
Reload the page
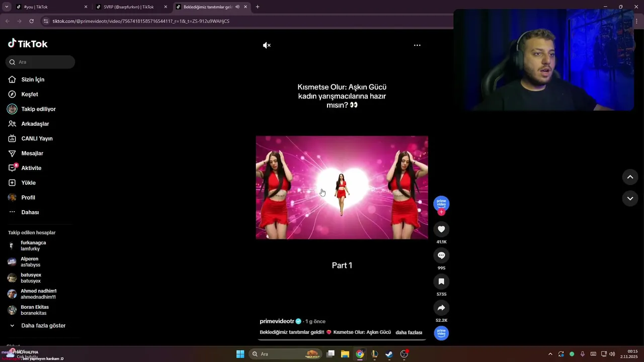pyautogui.click(x=31, y=21)
